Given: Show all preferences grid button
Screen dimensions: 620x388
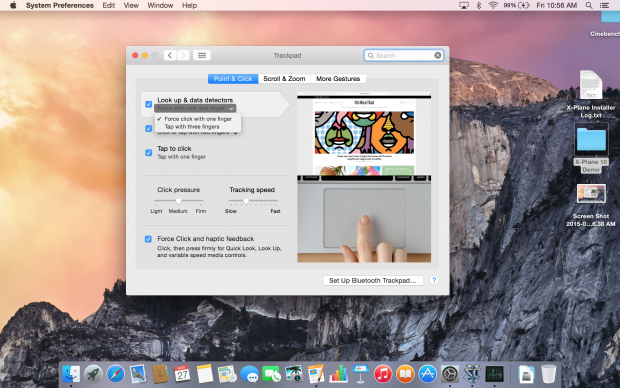Looking at the screenshot, I should point(202,55).
